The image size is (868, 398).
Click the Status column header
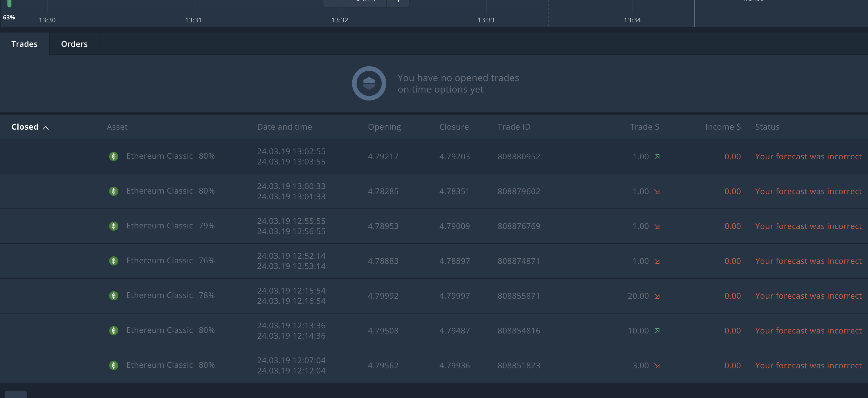767,127
